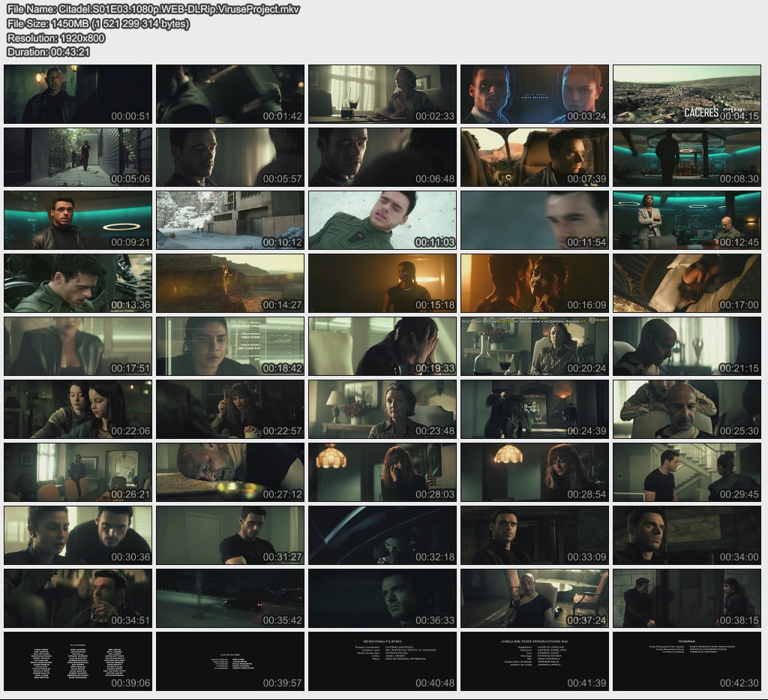Select the frame stamped 00:21:15
The height and width of the screenshot is (700, 768).
(687, 347)
